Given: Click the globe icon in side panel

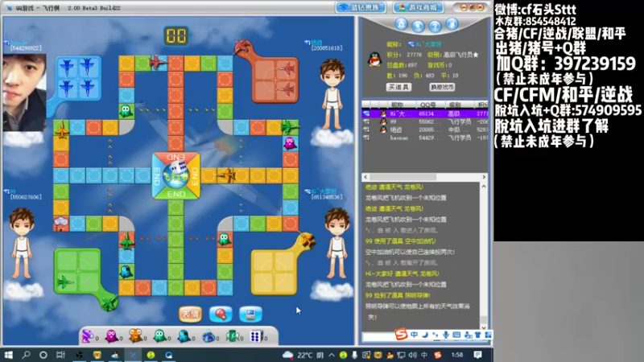Looking at the screenshot, I should (x=418, y=27).
